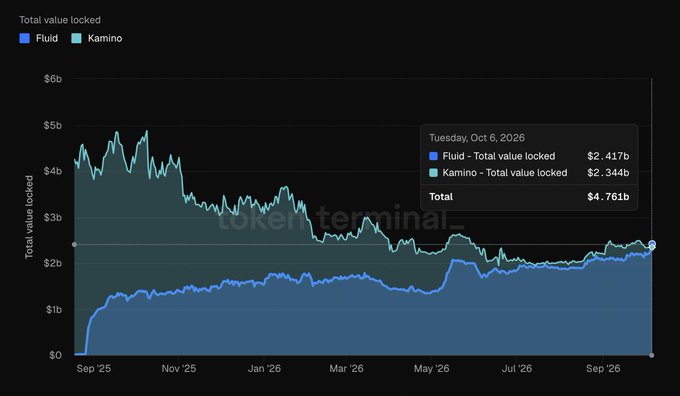This screenshot has height=396, width=680.
Task: Click the tooltip's Fluid value $2.417b
Action: click(x=608, y=156)
